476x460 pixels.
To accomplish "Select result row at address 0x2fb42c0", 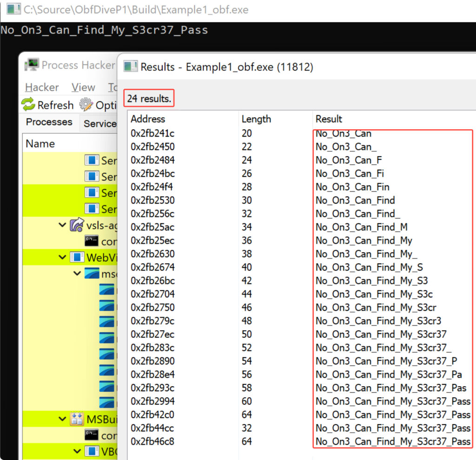I will click(152, 414).
